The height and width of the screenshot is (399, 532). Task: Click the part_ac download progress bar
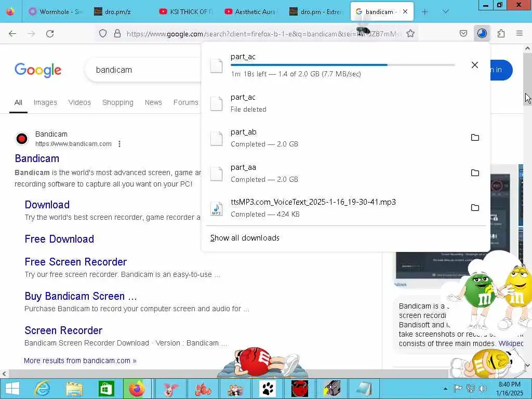coord(343,65)
